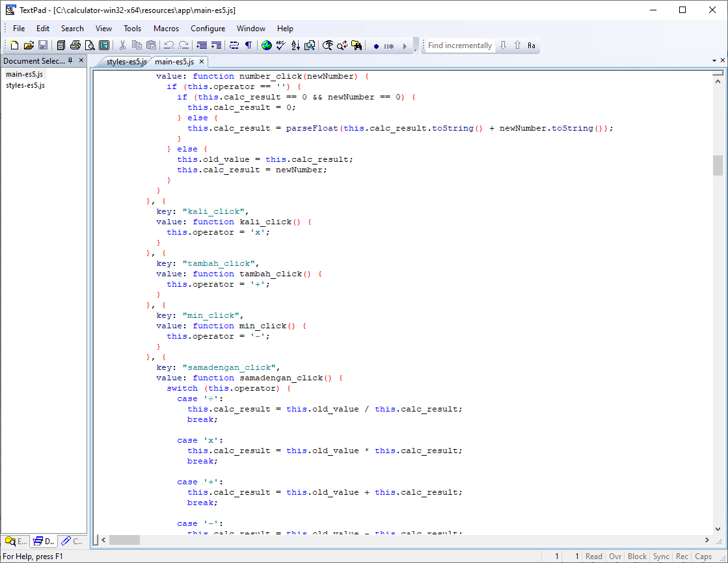Open Find dialog icon
The image size is (728, 563).
(328, 46)
